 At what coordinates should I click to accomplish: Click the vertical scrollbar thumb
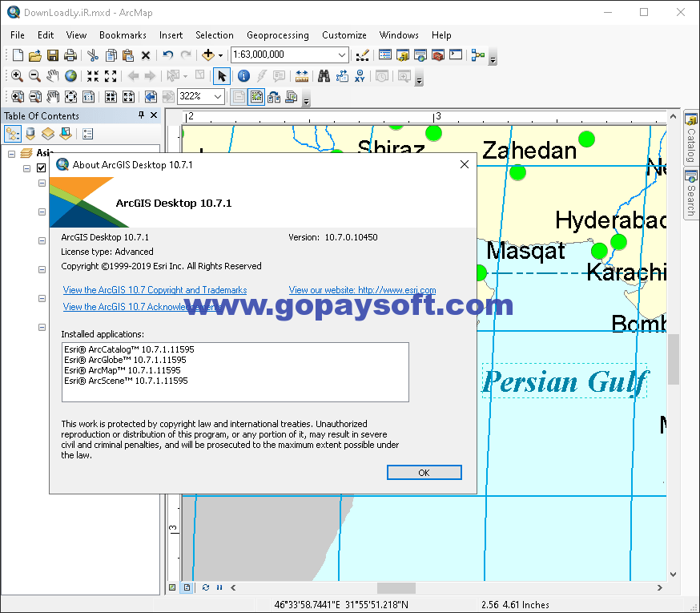(x=674, y=359)
